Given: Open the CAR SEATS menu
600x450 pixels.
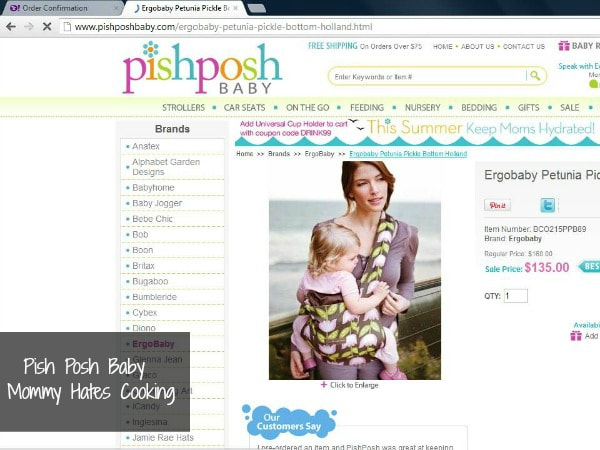Looking at the screenshot, I should (x=245, y=108).
